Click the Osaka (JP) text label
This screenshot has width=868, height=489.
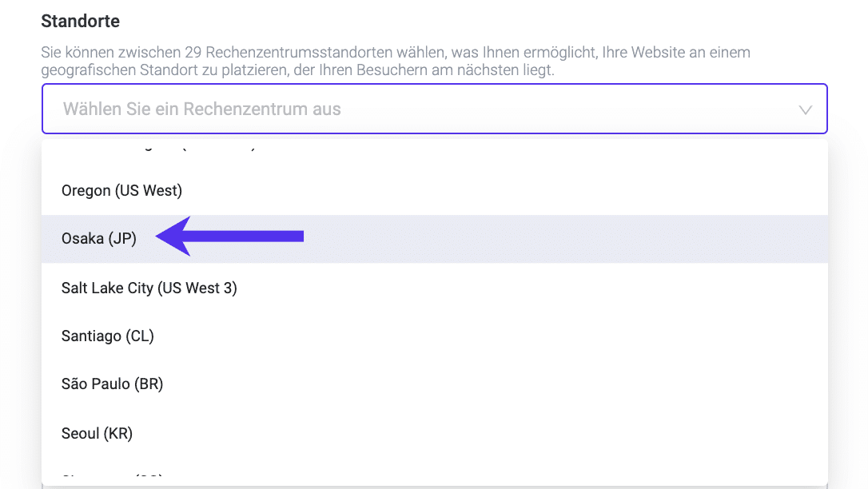click(x=98, y=238)
